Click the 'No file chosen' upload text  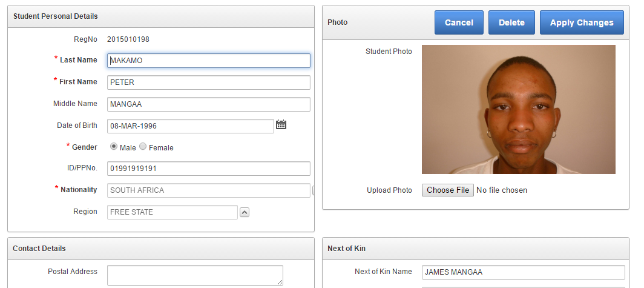coord(502,190)
